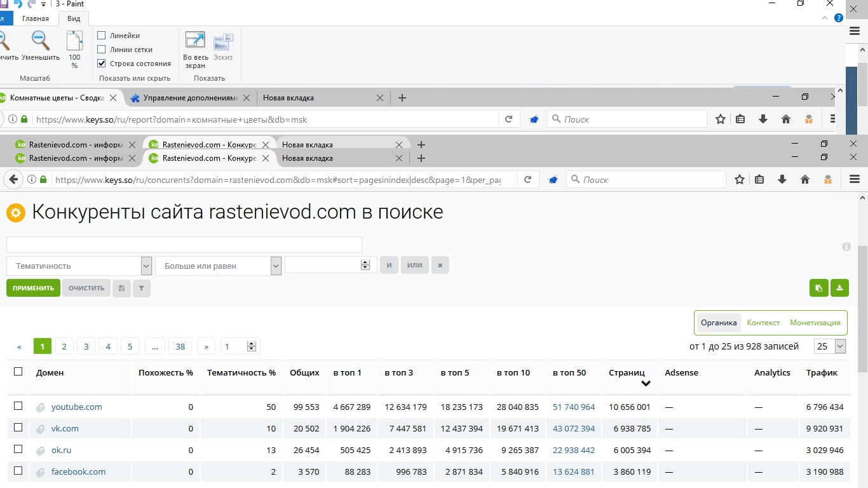This screenshot has width=868, height=488.
Task: Click the paperclip icon in the youtube.com row
Action: (x=41, y=407)
